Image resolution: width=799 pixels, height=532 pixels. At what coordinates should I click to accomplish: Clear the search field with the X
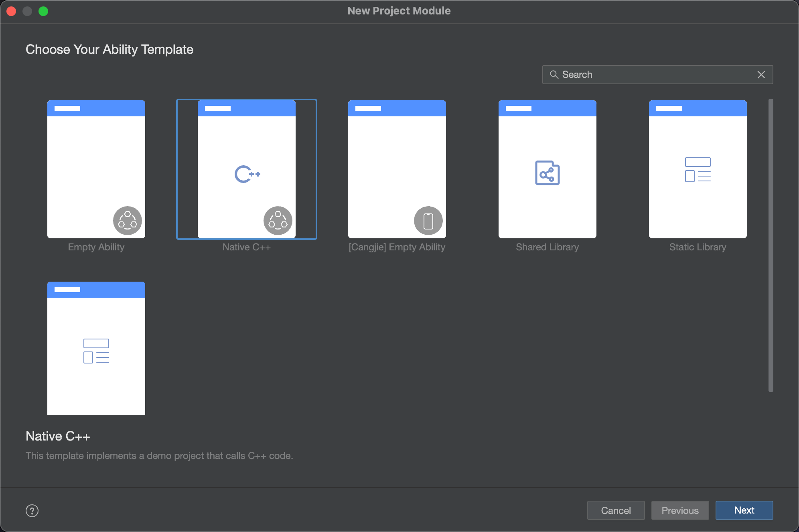point(761,75)
